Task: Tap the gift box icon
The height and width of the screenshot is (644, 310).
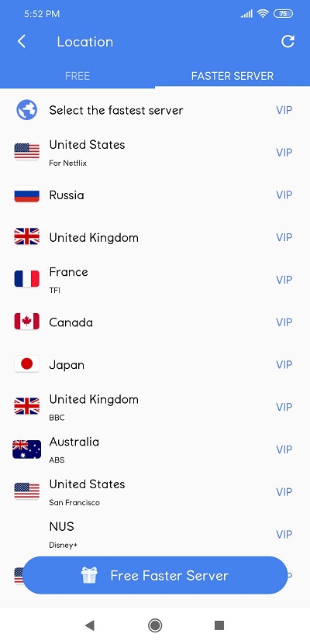Action: tap(89, 575)
